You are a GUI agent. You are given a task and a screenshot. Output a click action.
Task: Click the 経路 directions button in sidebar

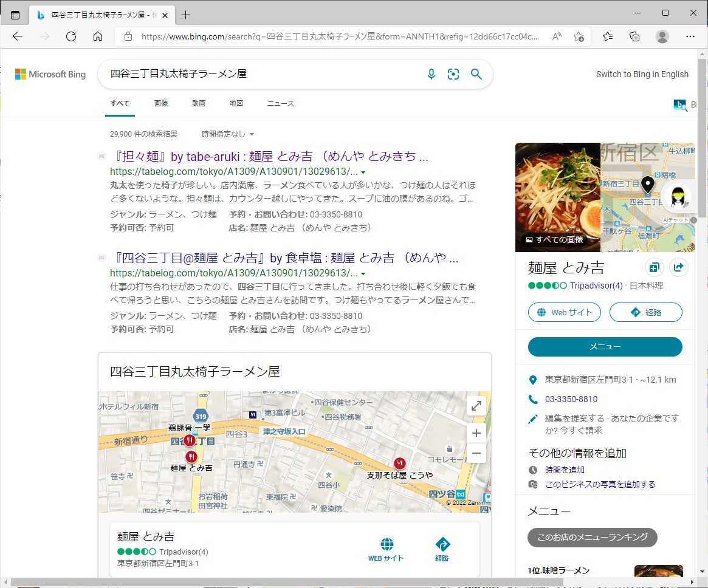click(x=645, y=312)
